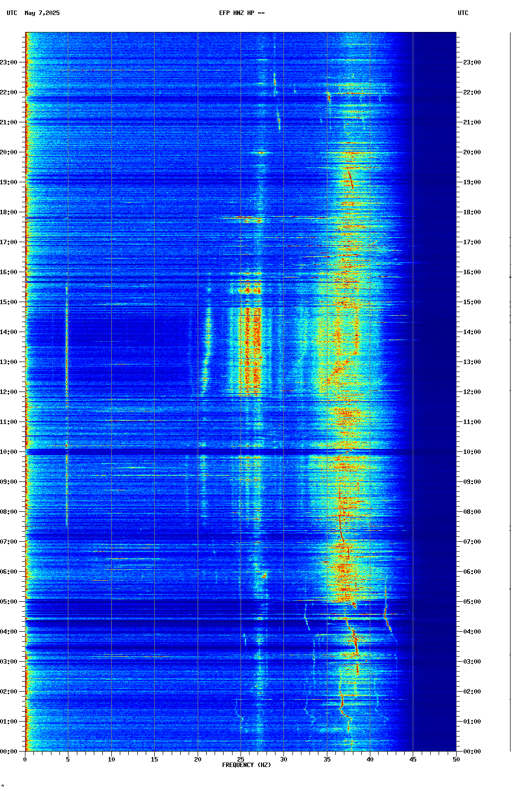Click the 09:00 label on right time axis
Screen dimensions: 532x791
tap(472, 482)
